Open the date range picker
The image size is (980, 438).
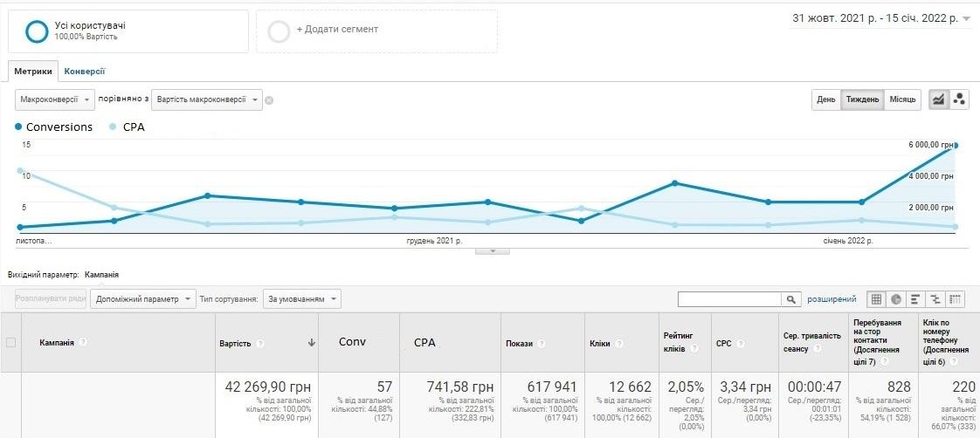pos(880,18)
